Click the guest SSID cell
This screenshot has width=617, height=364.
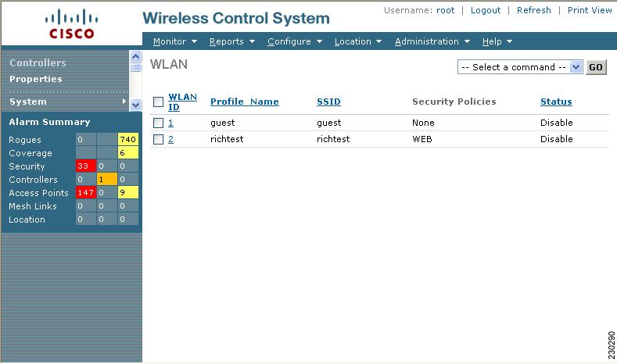pyautogui.click(x=329, y=123)
